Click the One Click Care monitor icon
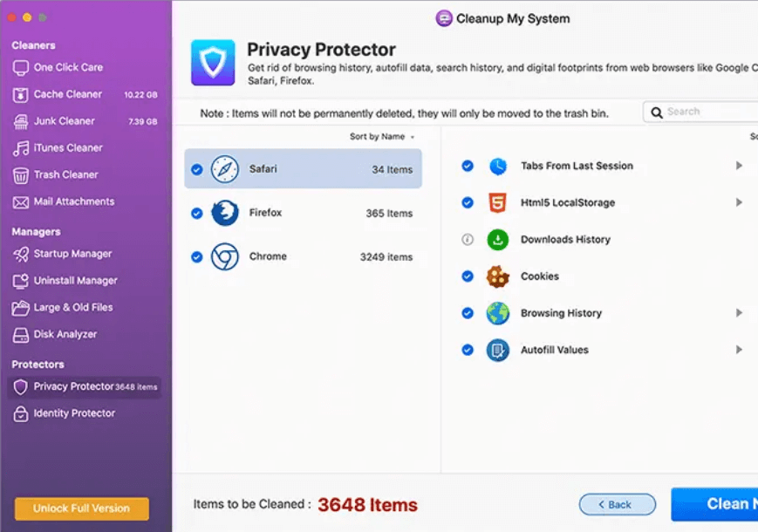The height and width of the screenshot is (532, 758). coord(20,68)
